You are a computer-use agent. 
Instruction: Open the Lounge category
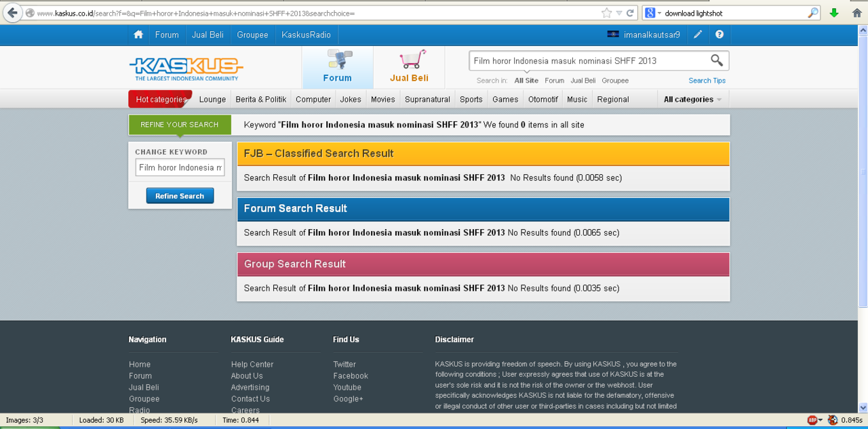coord(212,100)
